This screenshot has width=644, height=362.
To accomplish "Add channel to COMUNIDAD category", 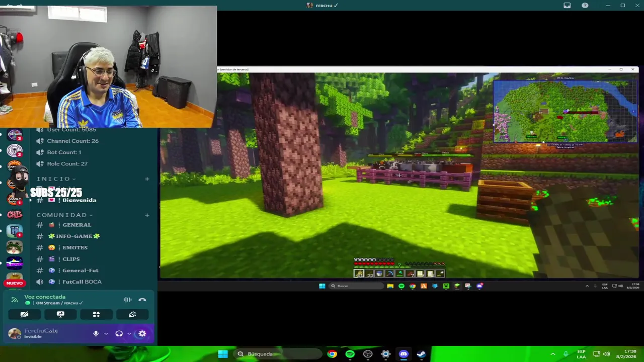I will tap(147, 215).
